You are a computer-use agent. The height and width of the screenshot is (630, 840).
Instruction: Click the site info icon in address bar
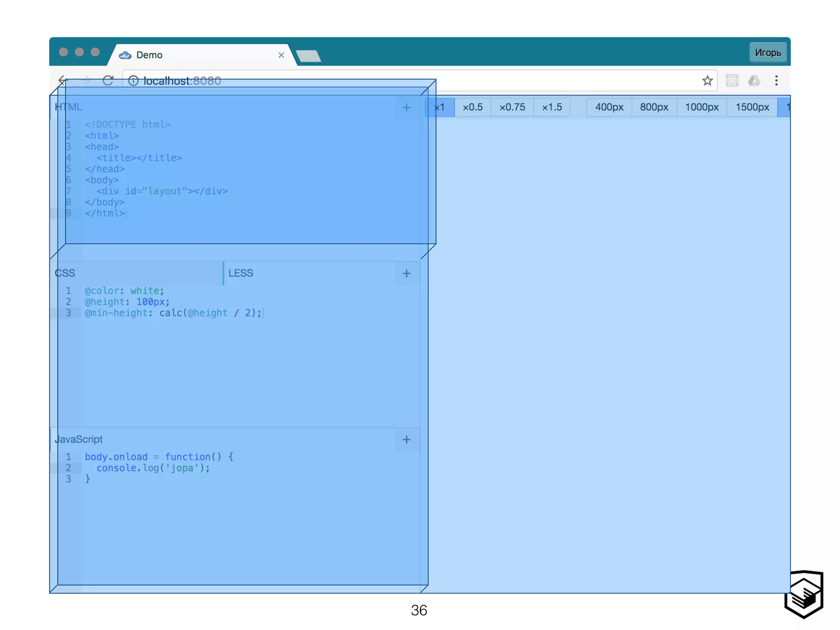[133, 81]
